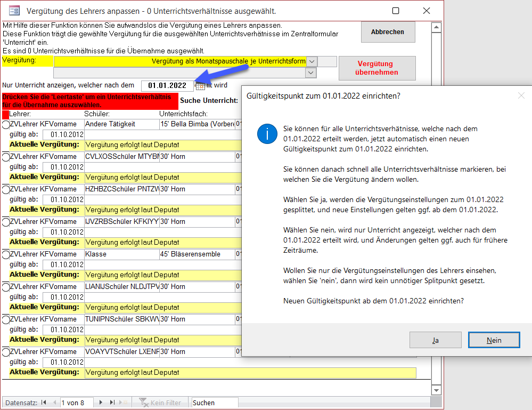The image size is (532, 410).
Task: Click Vergütung übernehmen button
Action: pos(375,68)
